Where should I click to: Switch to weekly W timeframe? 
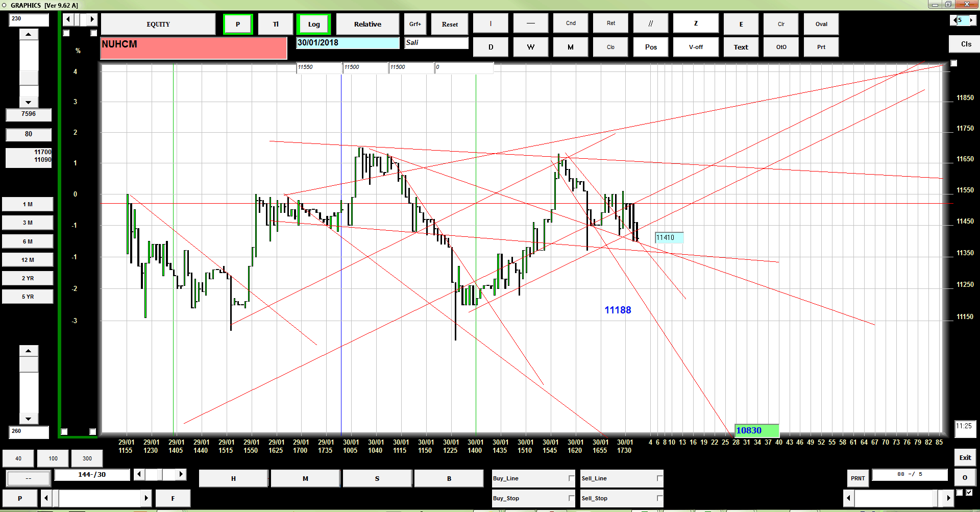pos(531,47)
